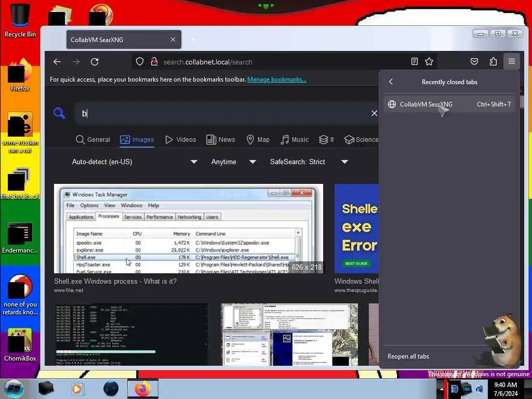Click 'Shell.exe Windows process - What is it?'

click(x=115, y=281)
